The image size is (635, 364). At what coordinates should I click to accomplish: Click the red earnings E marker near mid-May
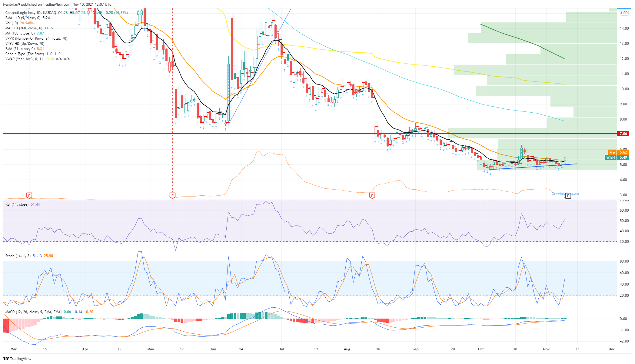[172, 196]
